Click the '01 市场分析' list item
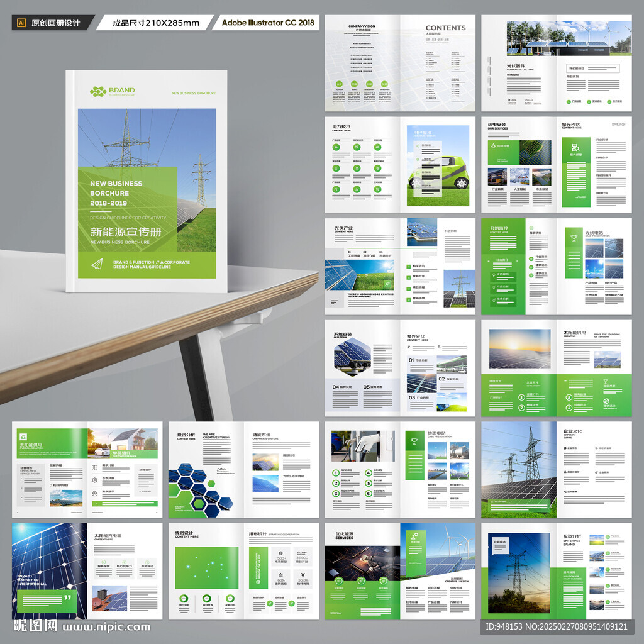 (418, 360)
